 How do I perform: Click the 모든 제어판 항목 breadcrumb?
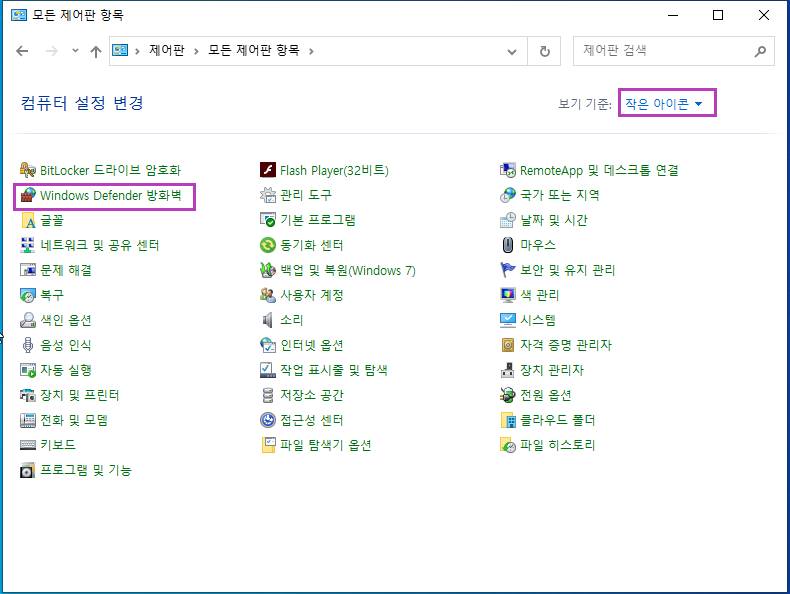(x=254, y=50)
